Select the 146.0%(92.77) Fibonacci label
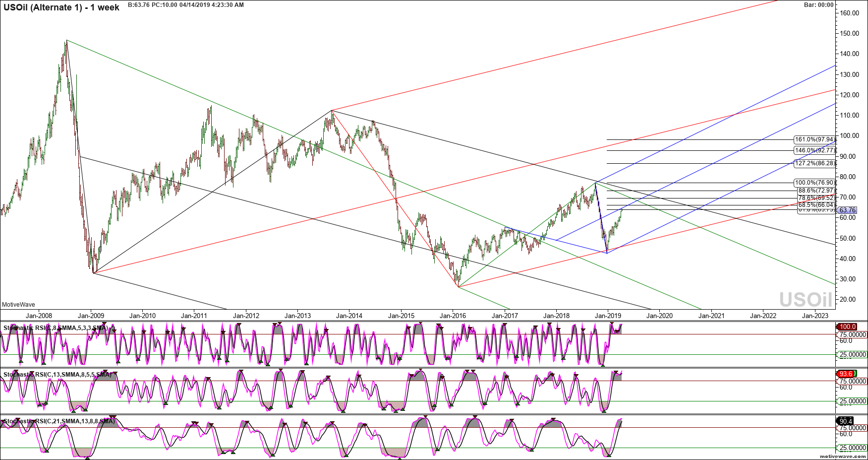This screenshot has height=460, width=868. 814,150
